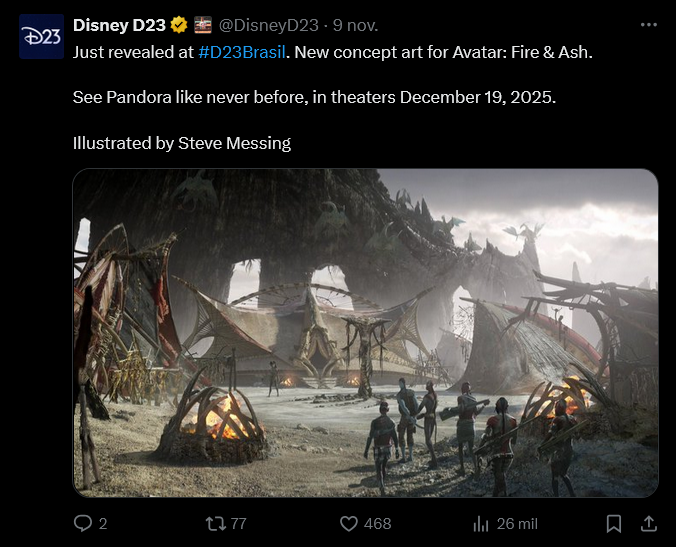Click the reply count of 2
Image resolution: width=676 pixels, height=547 pixels.
(103, 523)
